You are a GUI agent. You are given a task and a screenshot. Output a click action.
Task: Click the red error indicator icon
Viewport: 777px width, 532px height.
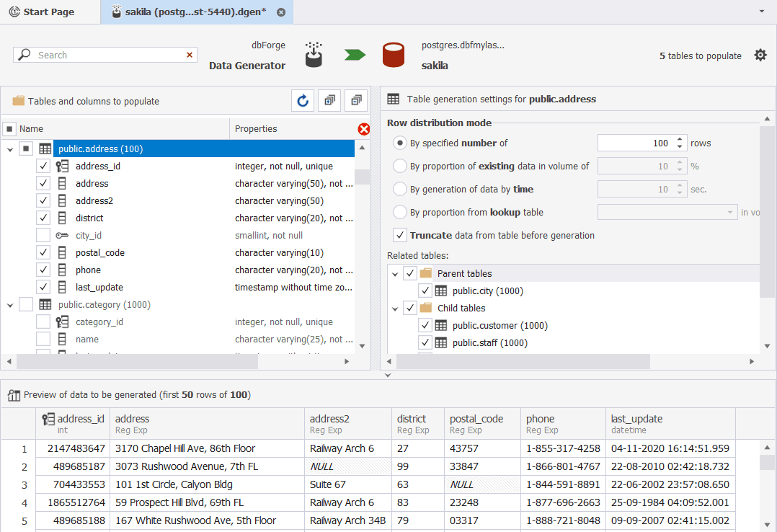point(364,129)
